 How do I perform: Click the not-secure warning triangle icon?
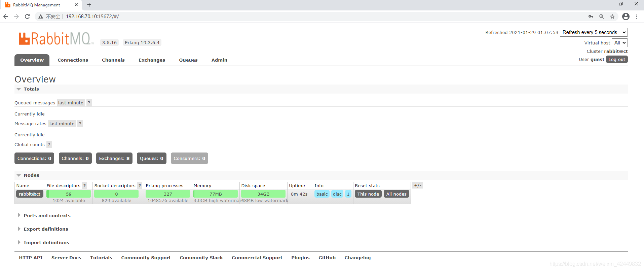(41, 16)
